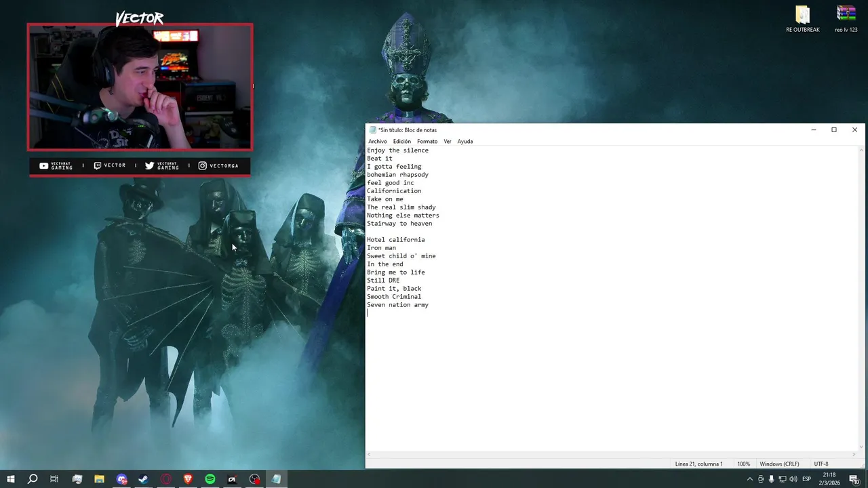Click the line 'In the end'
This screenshot has width=868, height=488.
[384, 264]
